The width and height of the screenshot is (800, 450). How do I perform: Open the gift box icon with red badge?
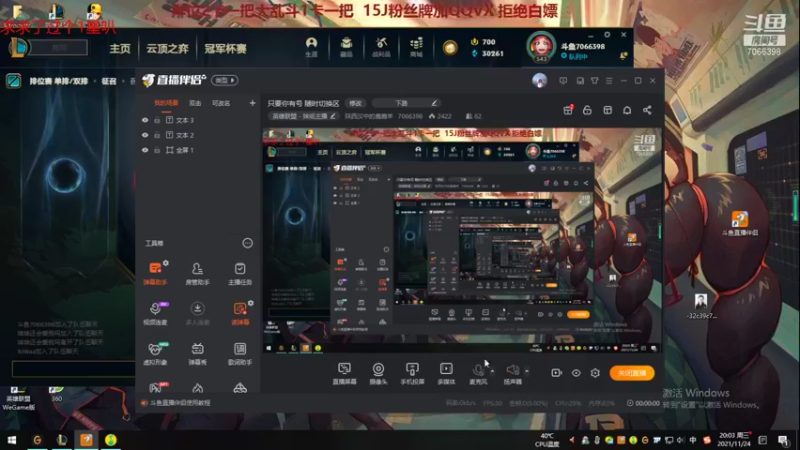(x=568, y=110)
